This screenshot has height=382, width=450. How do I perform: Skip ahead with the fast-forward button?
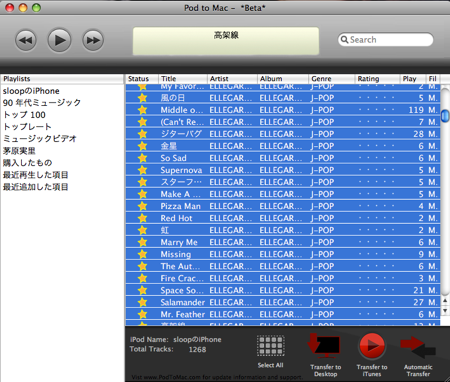point(93,40)
